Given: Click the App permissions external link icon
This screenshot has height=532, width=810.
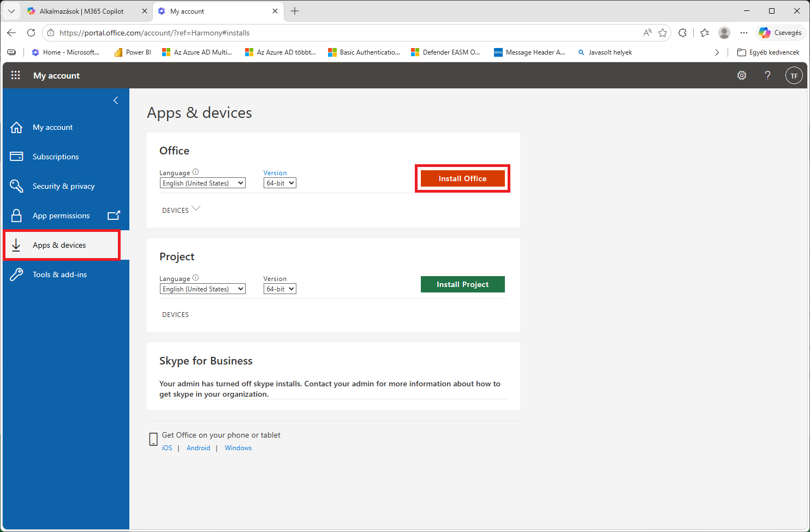Looking at the screenshot, I should 114,215.
